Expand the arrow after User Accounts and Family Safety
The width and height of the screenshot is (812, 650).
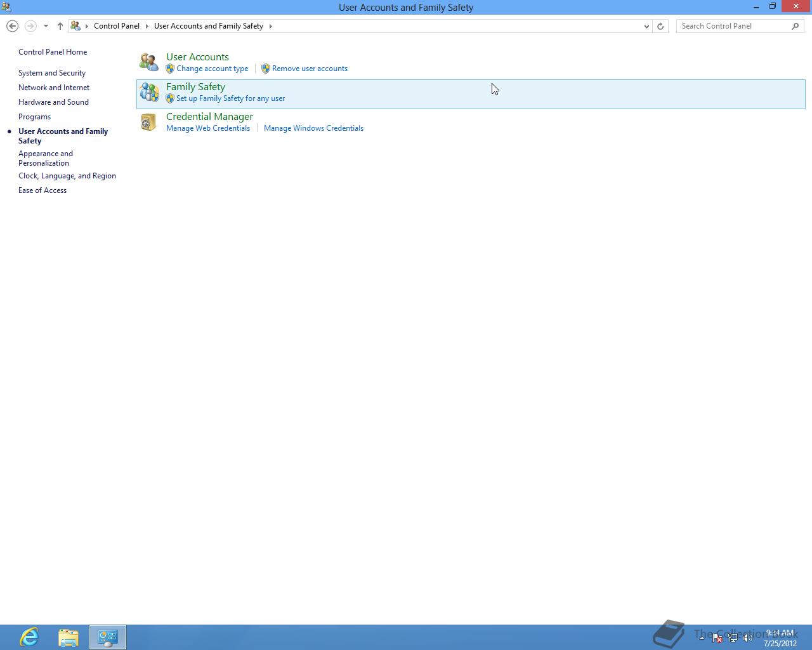tap(270, 26)
